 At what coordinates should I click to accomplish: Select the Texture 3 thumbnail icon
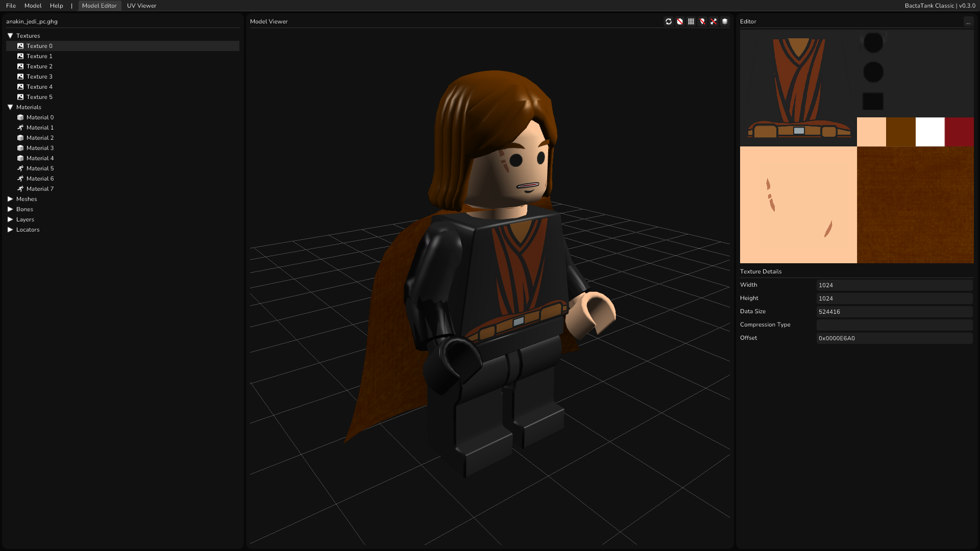tap(20, 77)
